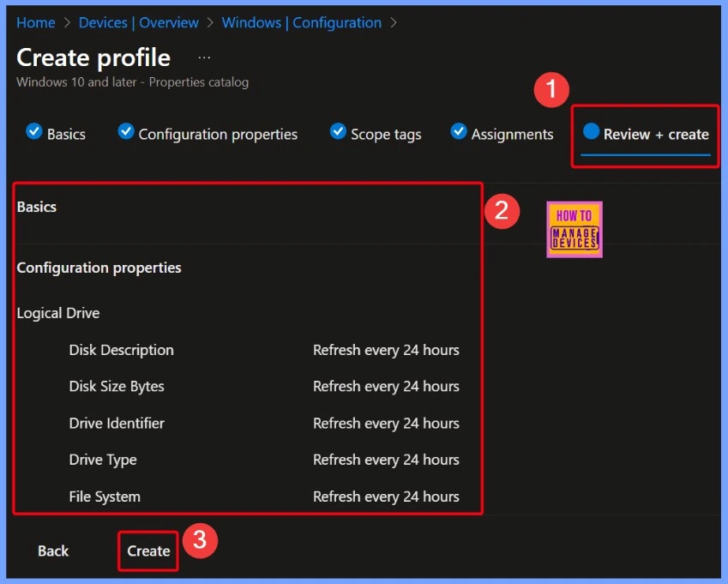The image size is (728, 584).
Task: Select the Drive Identifier property
Action: click(117, 424)
